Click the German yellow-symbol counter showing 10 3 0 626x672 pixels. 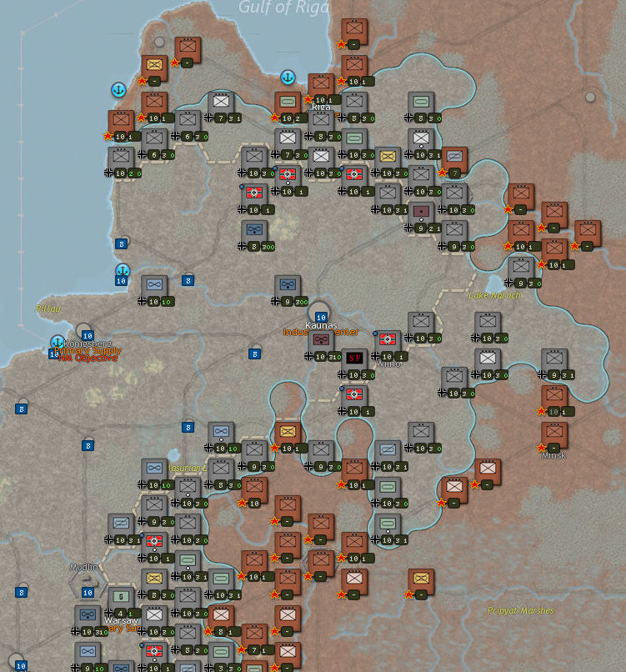click(x=388, y=157)
